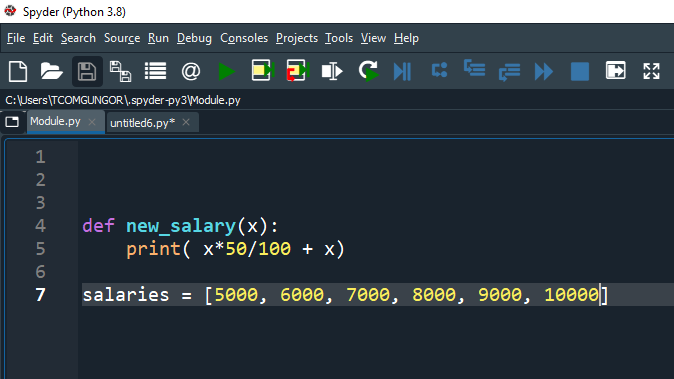
Task: Click the file path C:\Users\TCOMGUNGOR\.spyder-py3\Module.py
Action: (x=123, y=100)
